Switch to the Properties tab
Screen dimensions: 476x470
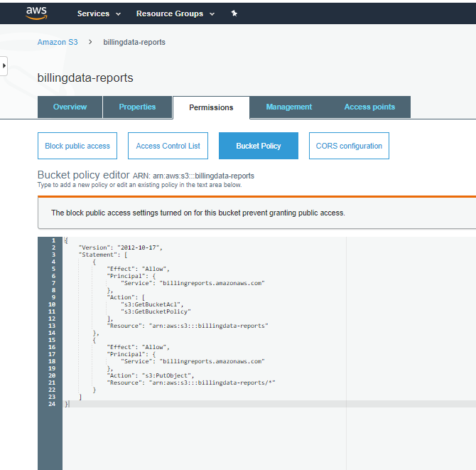coord(137,107)
